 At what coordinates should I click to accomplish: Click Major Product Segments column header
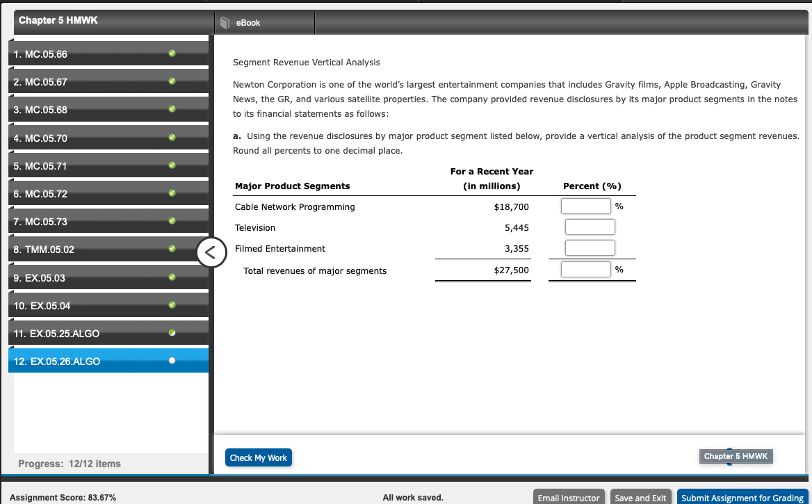pyautogui.click(x=292, y=186)
